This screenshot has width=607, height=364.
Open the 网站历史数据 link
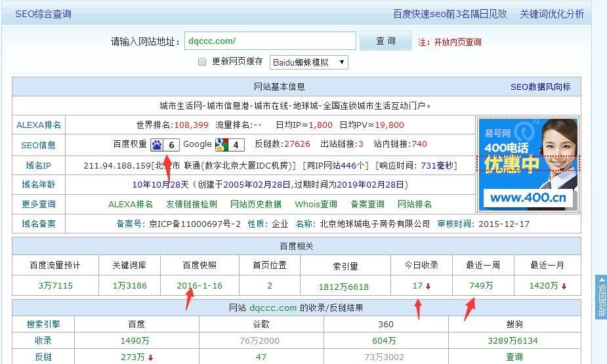click(255, 204)
